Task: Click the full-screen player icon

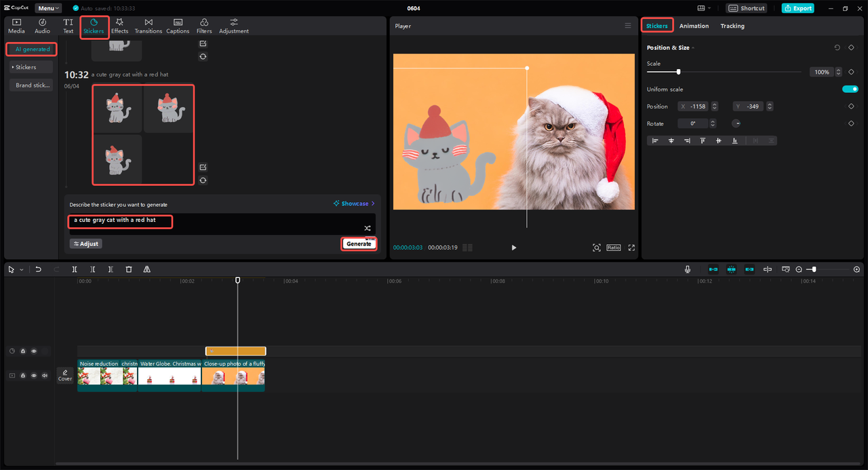Action: 631,248
